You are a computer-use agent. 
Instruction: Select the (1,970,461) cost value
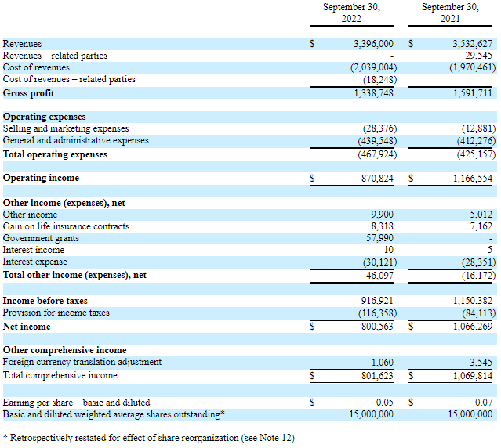coord(473,67)
